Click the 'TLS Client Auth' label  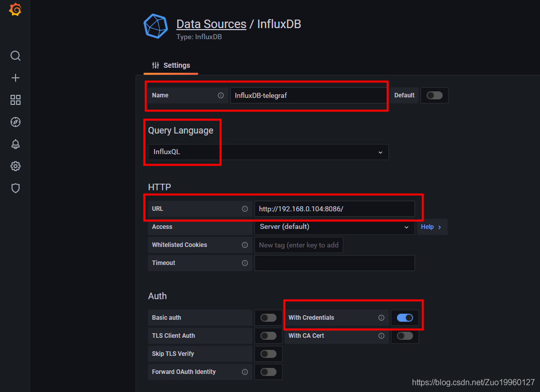coord(173,335)
